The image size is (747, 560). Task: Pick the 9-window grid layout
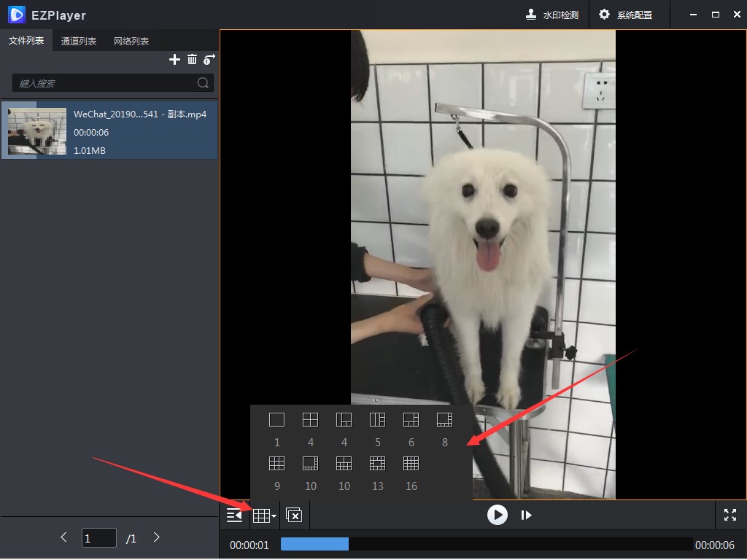(x=276, y=464)
